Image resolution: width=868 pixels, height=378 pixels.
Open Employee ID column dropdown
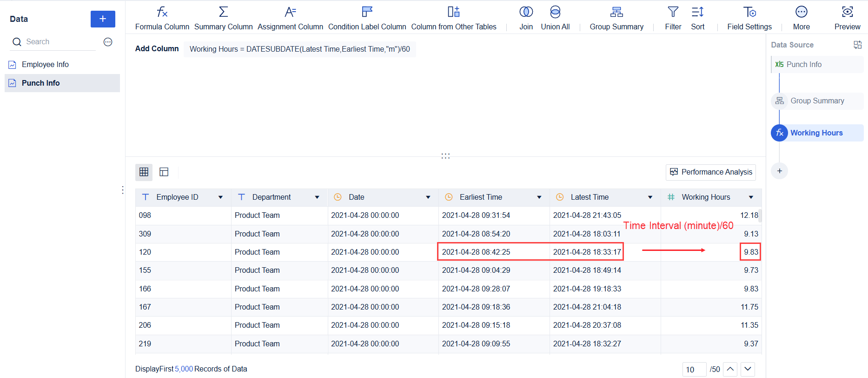(220, 197)
